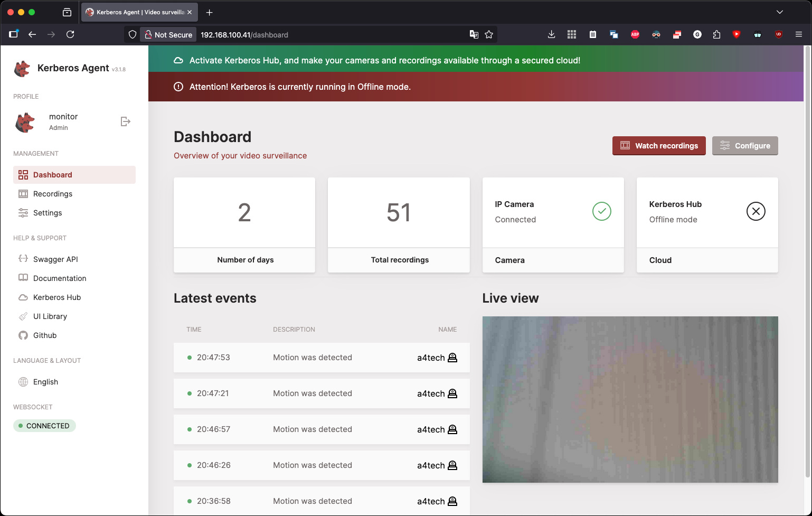This screenshot has width=812, height=516.
Task: Click the logout icon beside monitor profile
Action: tap(125, 121)
